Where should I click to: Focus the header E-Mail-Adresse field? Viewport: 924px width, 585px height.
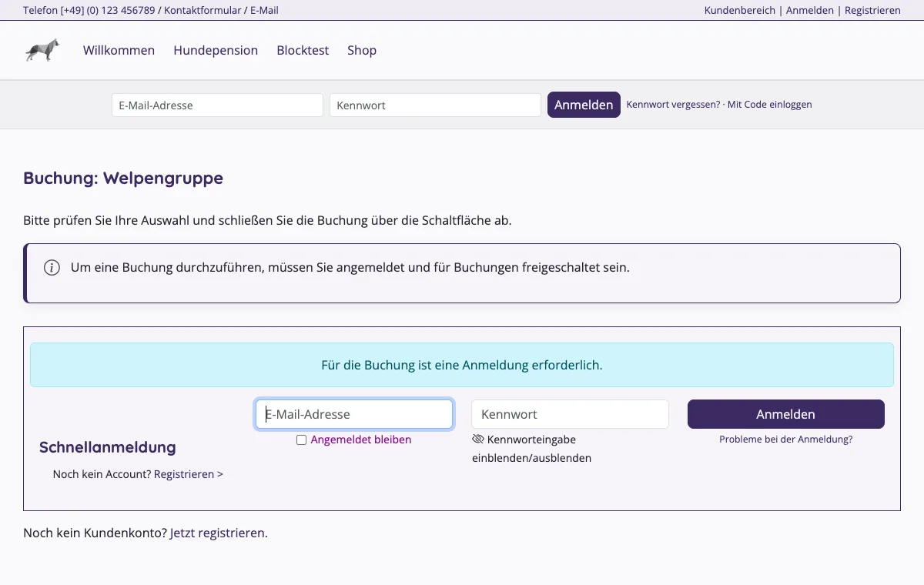point(217,105)
